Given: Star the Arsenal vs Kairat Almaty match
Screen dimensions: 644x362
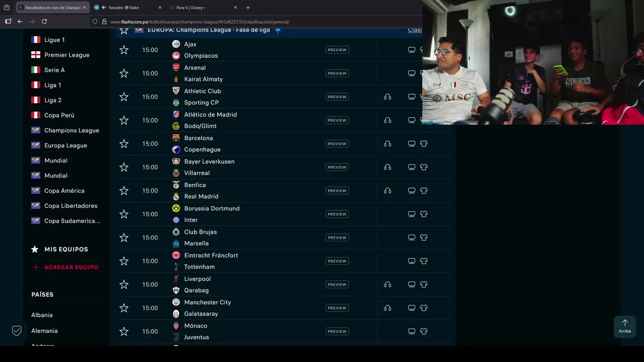Looking at the screenshot, I should [124, 73].
